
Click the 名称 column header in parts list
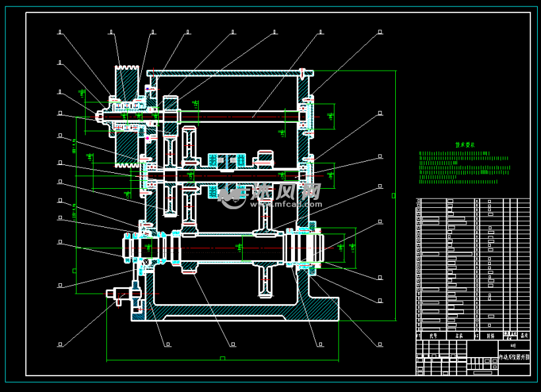point(460,335)
